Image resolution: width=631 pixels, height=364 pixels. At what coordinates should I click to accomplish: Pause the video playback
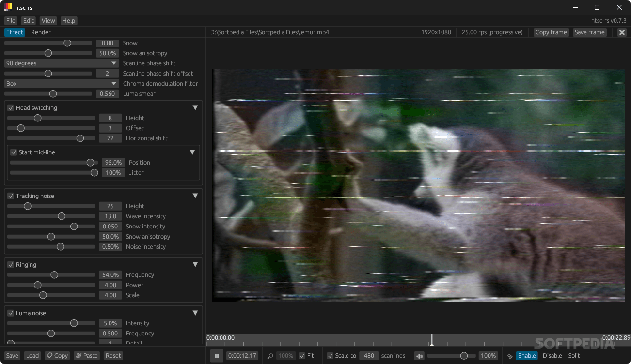[217, 356]
